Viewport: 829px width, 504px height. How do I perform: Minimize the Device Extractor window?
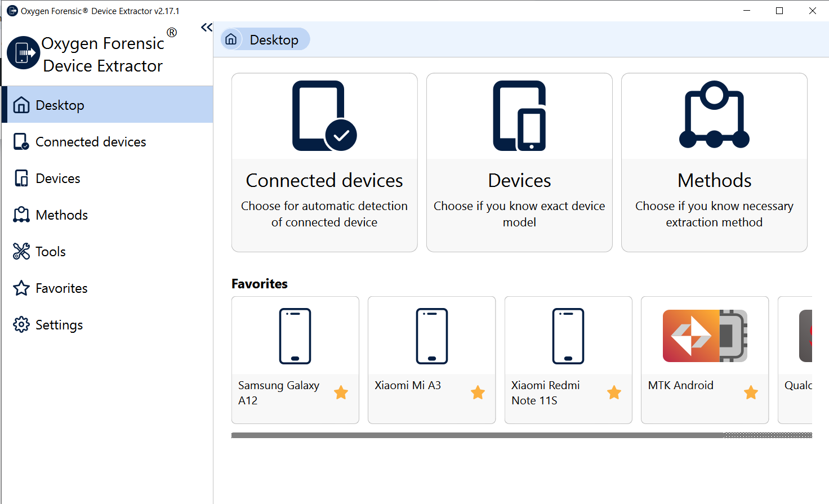(x=747, y=11)
